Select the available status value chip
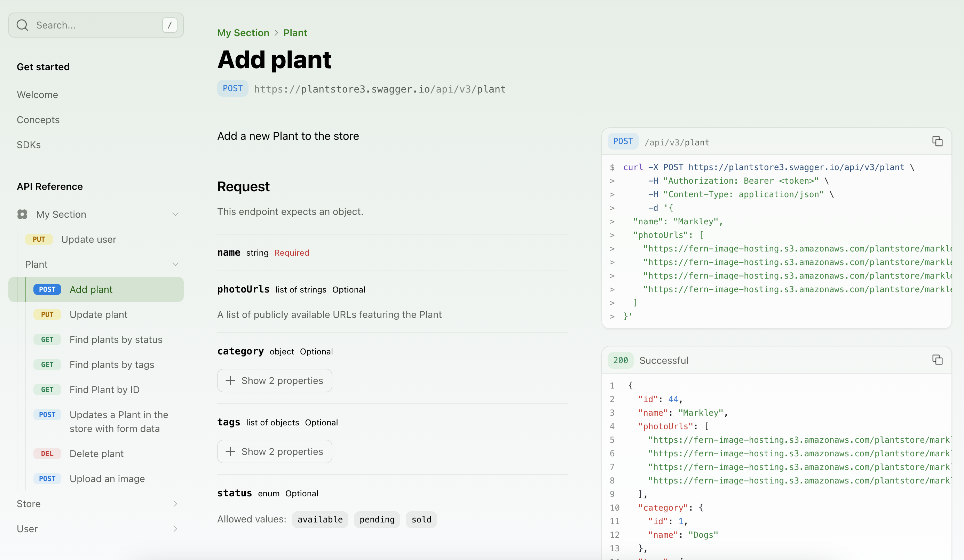Screen dimensions: 964x560 pyautogui.click(x=320, y=519)
